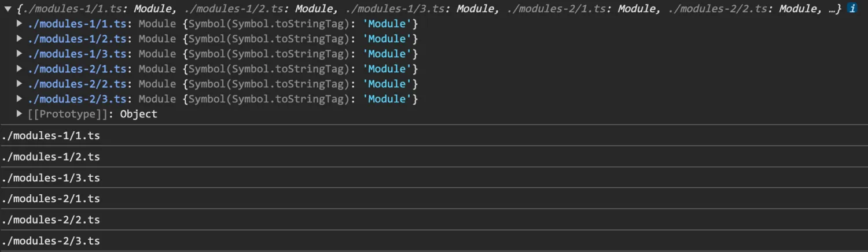Expand the ./modules-2/2.ts Module entry
Viewport: 868px width, 252px height.
(20, 84)
